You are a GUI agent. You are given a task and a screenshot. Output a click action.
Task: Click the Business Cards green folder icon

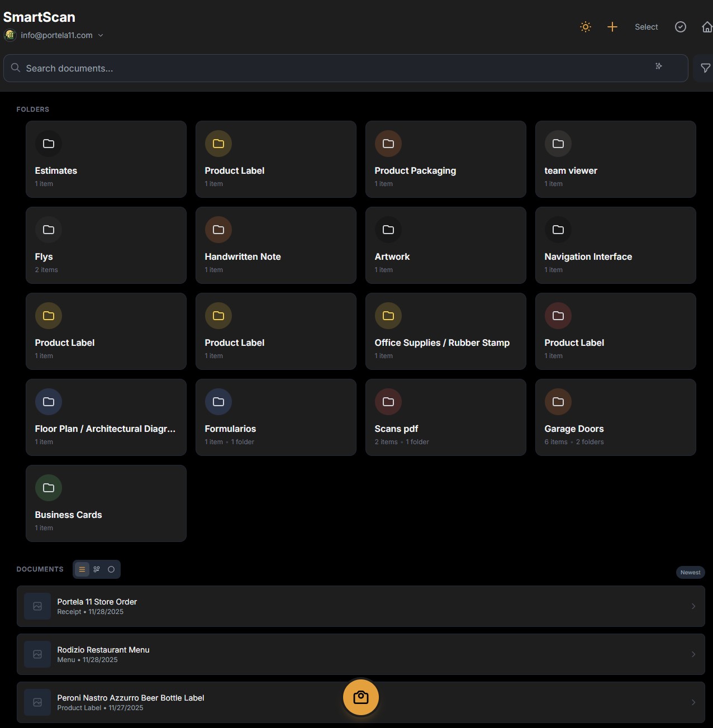coord(49,488)
